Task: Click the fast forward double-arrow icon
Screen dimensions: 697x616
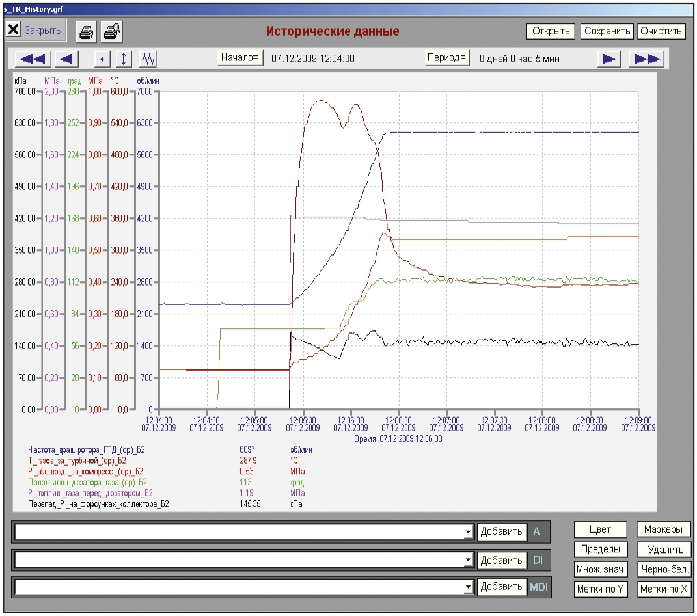Action: pyautogui.click(x=647, y=59)
